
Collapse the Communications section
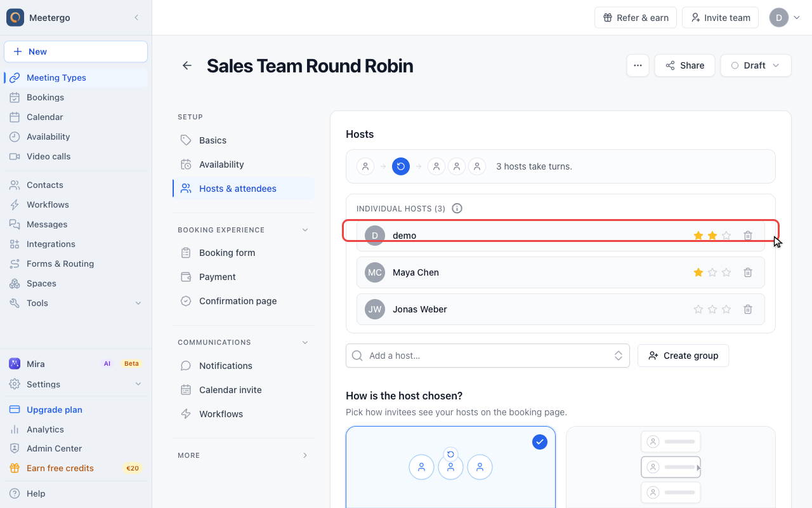[305, 342]
